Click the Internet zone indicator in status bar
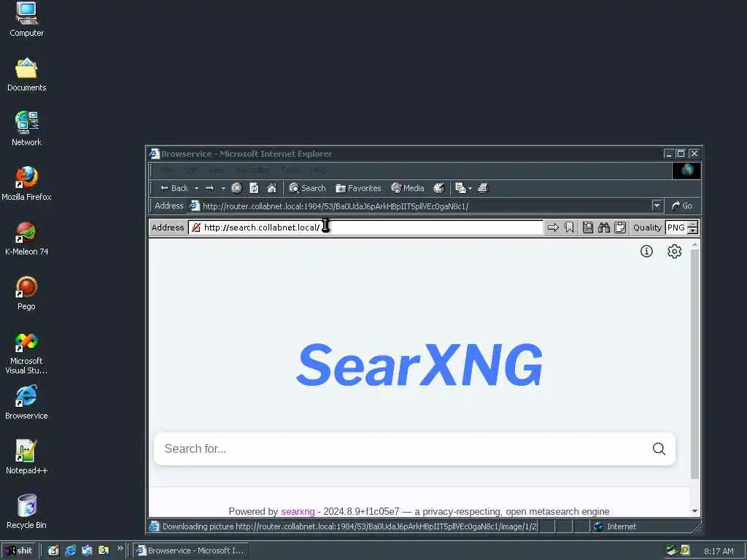 (614, 526)
